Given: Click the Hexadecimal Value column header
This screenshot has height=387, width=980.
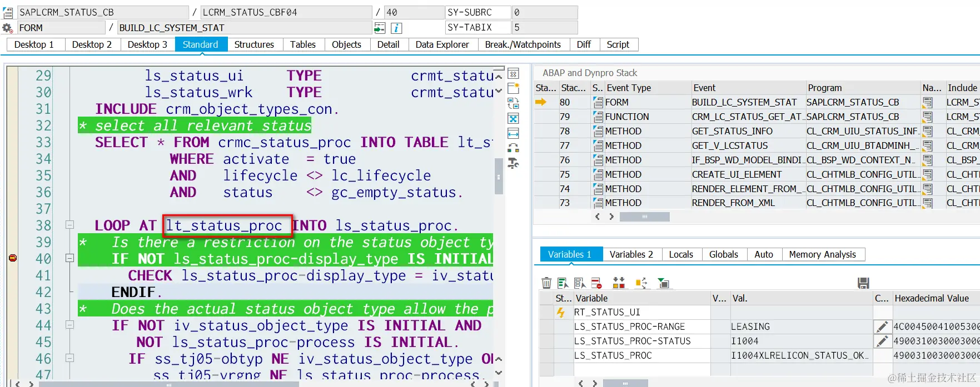Looking at the screenshot, I should (936, 298).
